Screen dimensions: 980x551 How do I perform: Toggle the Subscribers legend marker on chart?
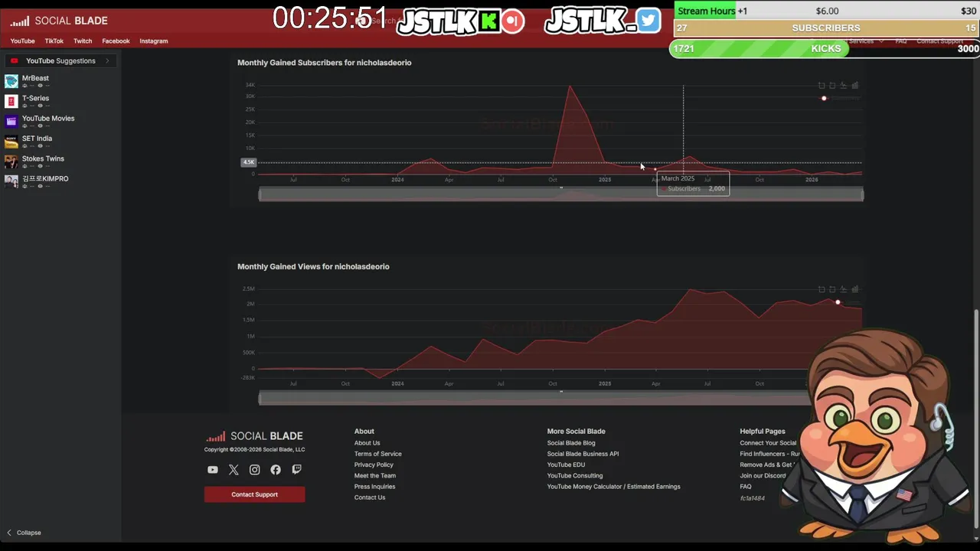click(x=824, y=98)
